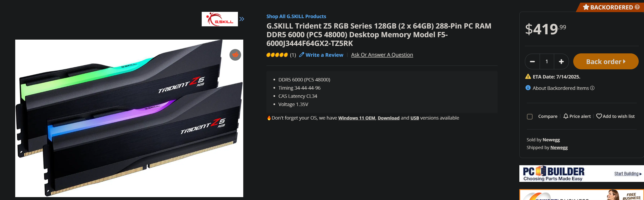Check the Compare checkbox
Screen dimensions: 644x200
point(530,116)
